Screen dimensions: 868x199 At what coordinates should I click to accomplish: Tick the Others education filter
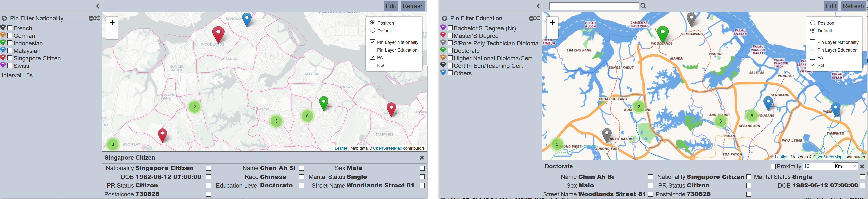point(450,73)
